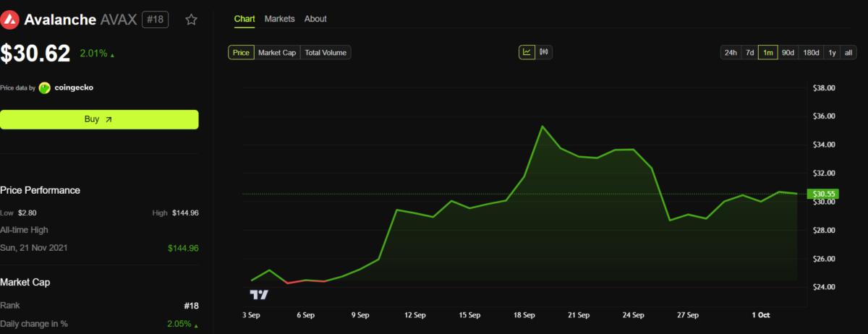Click the #18 rank badge

[156, 20]
